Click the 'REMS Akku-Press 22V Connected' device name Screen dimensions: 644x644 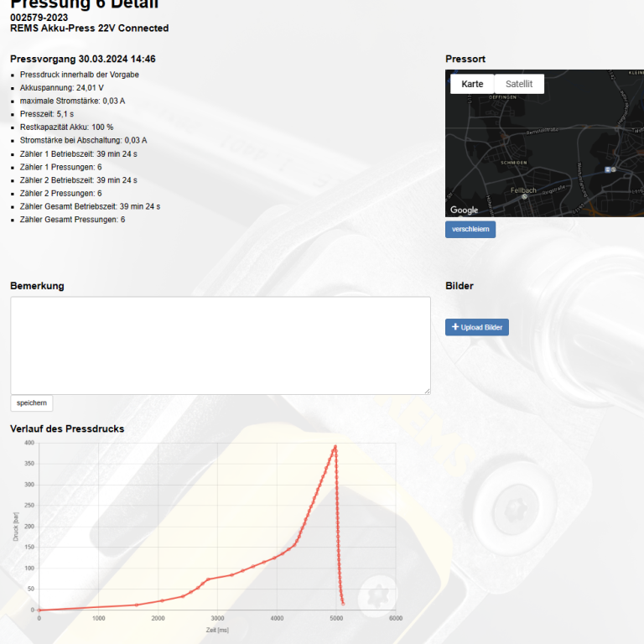click(89, 29)
